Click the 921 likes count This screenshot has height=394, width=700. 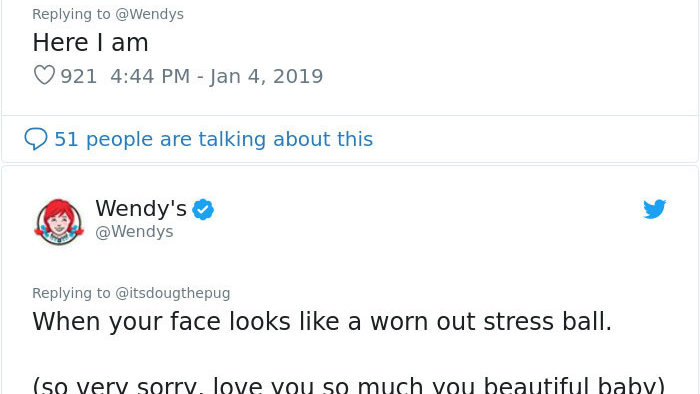pos(79,76)
